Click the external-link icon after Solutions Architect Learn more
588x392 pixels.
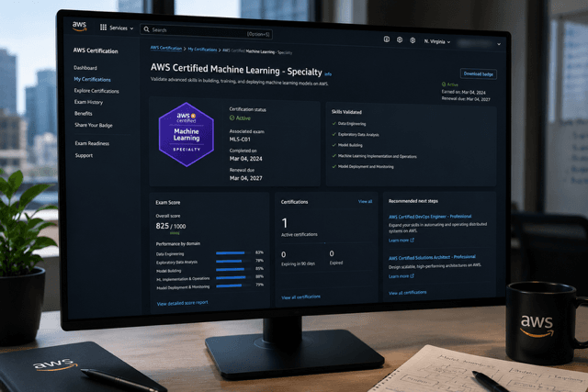tap(412, 275)
